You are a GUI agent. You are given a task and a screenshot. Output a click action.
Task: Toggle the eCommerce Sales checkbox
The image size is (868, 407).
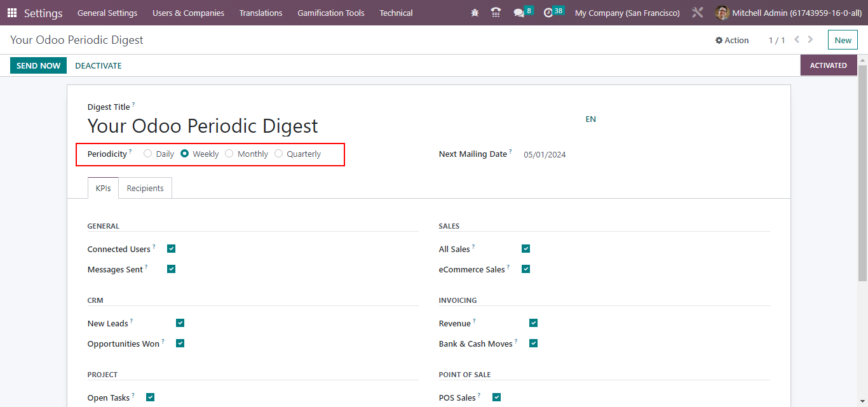526,269
